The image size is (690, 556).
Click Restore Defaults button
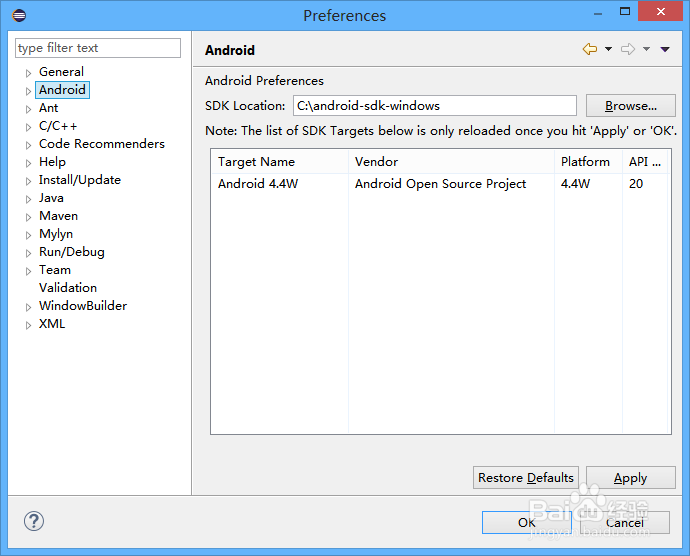tap(526, 478)
